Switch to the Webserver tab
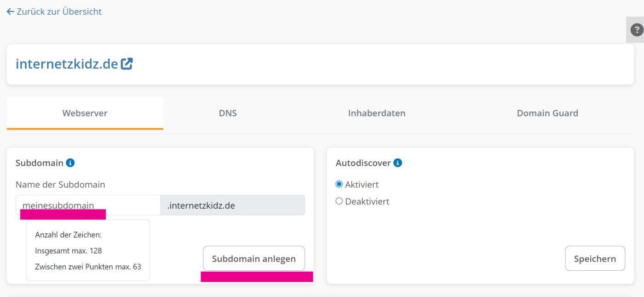Viewport: 644px width, 297px height. click(x=85, y=113)
